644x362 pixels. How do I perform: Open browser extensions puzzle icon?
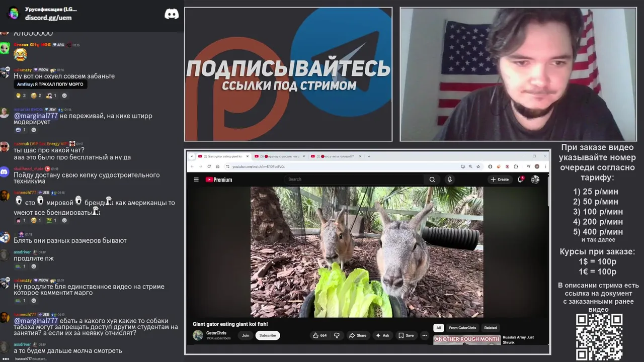coord(516,166)
